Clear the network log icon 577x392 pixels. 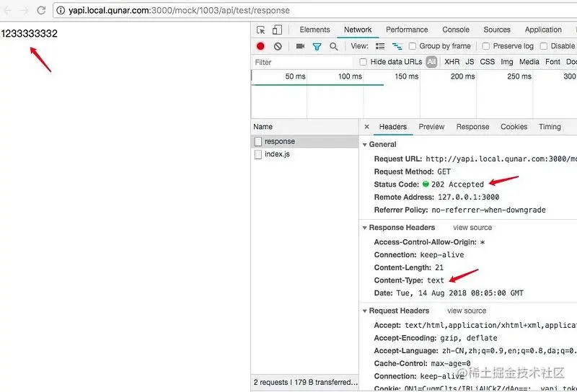pyautogui.click(x=278, y=46)
